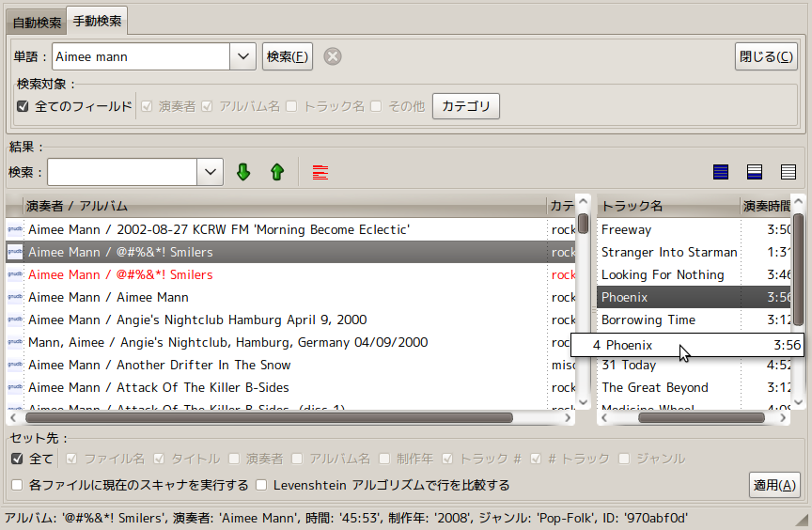Select the 'Borrowing Time' track

coord(694,320)
